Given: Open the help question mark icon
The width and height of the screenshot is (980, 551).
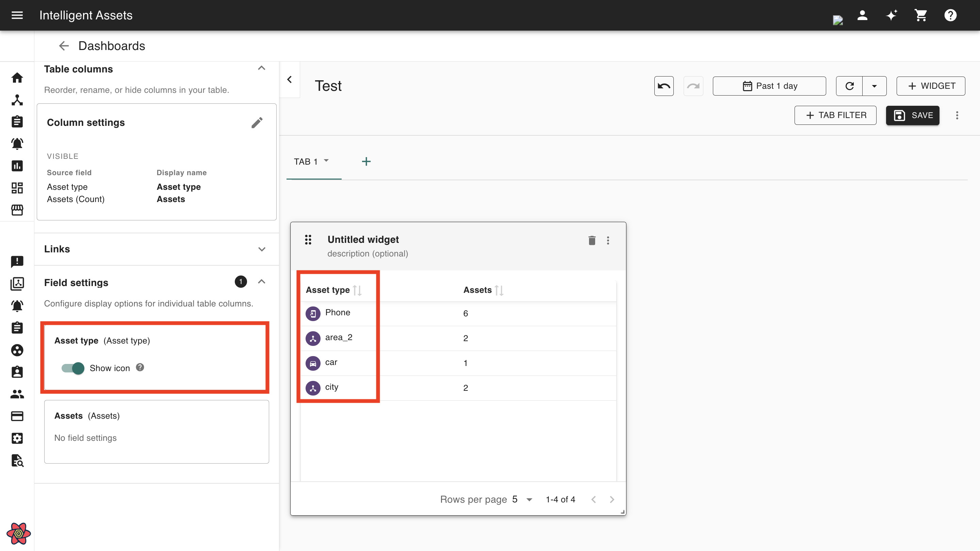Looking at the screenshot, I should [x=950, y=15].
